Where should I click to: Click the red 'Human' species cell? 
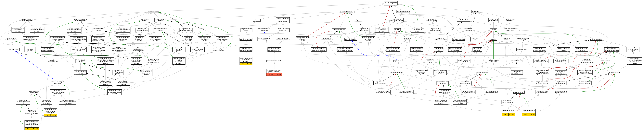(x=270, y=74)
